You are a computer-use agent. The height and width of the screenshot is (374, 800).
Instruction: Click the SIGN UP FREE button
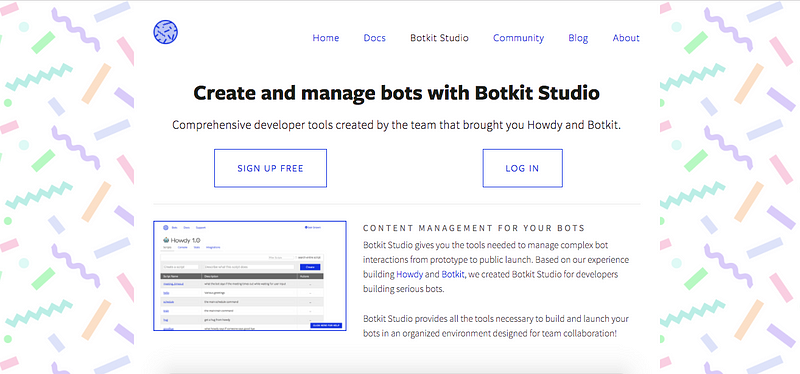click(270, 168)
